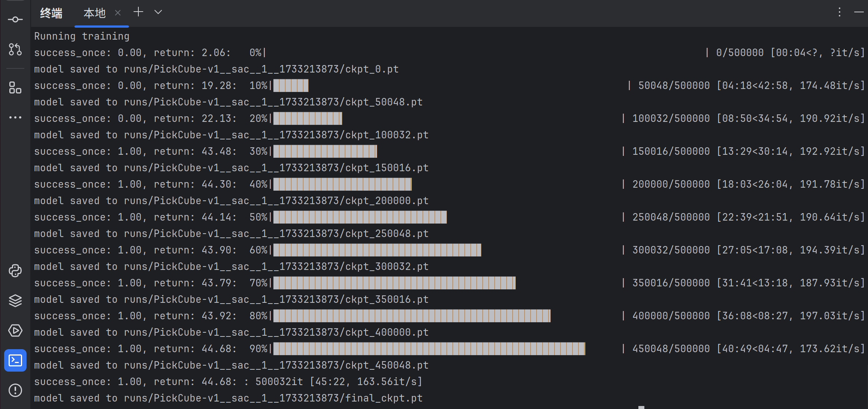Add a new terminal tab
Screen dimensions: 868x409
click(x=138, y=12)
